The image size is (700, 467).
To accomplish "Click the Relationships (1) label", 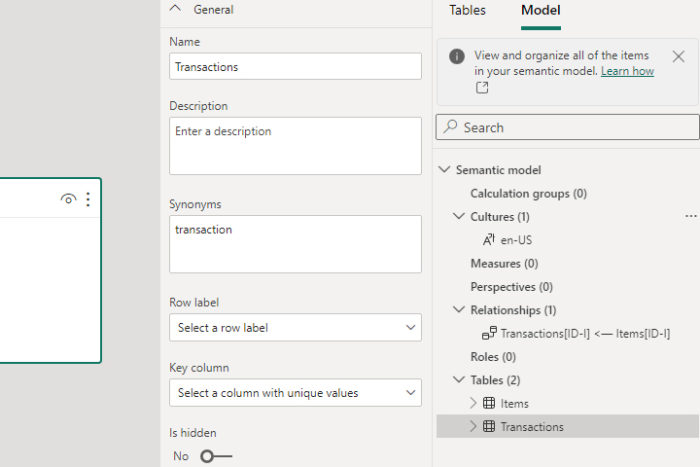I will 513,310.
